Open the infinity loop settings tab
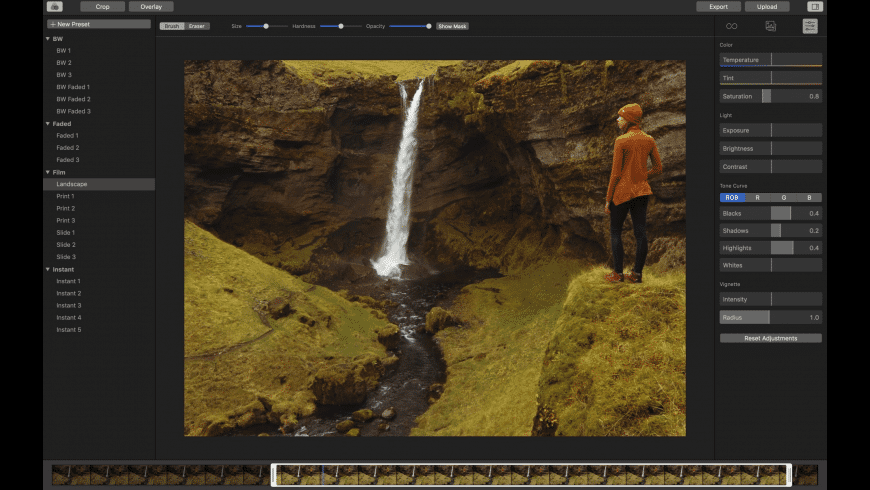 tap(731, 26)
